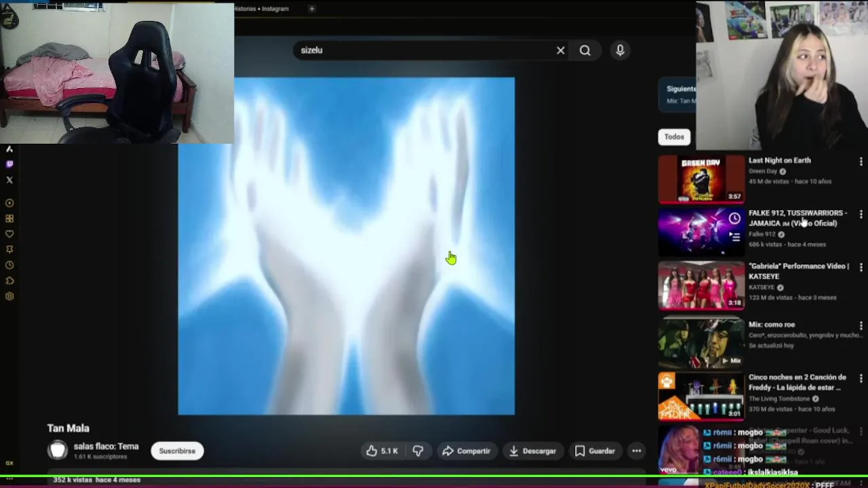This screenshot has width=868, height=488.
Task: Open the Green Day channel name
Action: 763,171
